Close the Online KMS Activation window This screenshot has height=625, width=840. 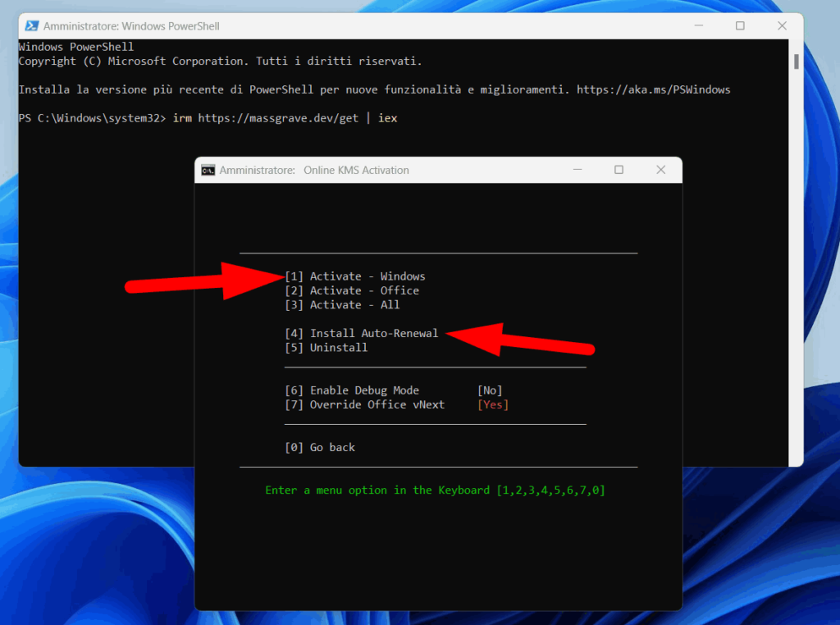[x=661, y=170]
